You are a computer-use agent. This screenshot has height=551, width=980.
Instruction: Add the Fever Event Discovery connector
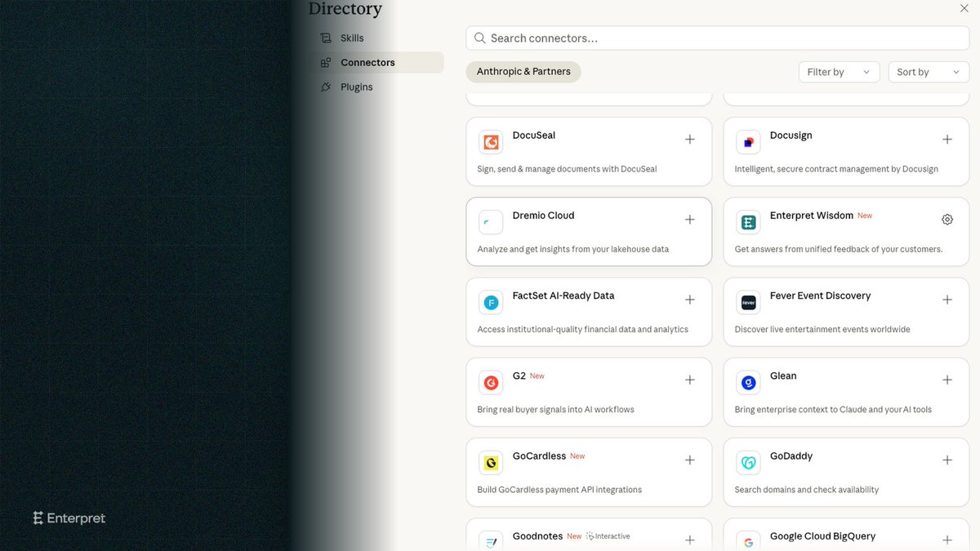pyautogui.click(x=947, y=300)
